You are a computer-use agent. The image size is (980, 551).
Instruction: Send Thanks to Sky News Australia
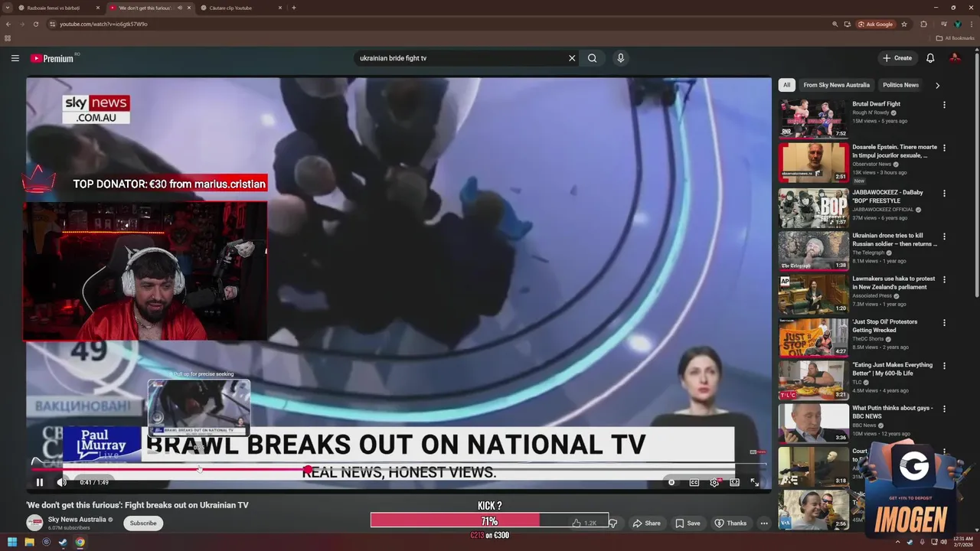[x=730, y=523]
